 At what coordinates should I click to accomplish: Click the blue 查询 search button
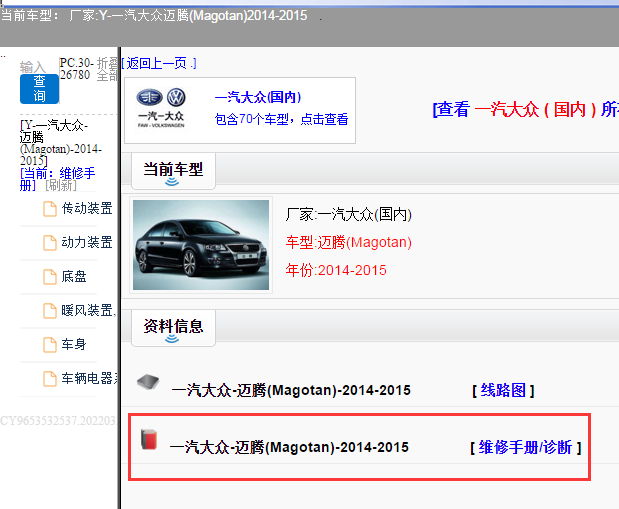[39, 89]
